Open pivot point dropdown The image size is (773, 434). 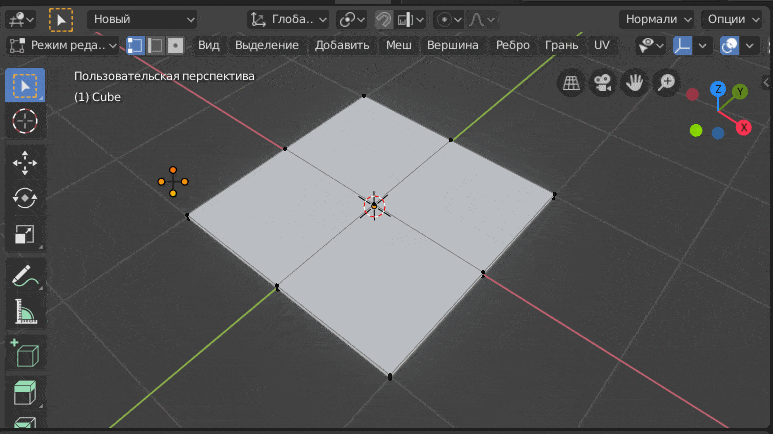pyautogui.click(x=351, y=20)
